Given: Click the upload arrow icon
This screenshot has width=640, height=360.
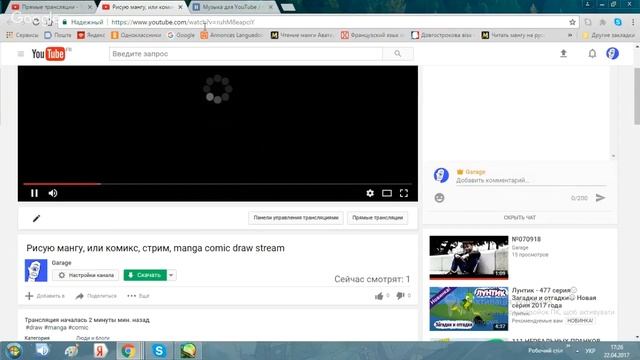Looking at the screenshot, I should click(563, 53).
